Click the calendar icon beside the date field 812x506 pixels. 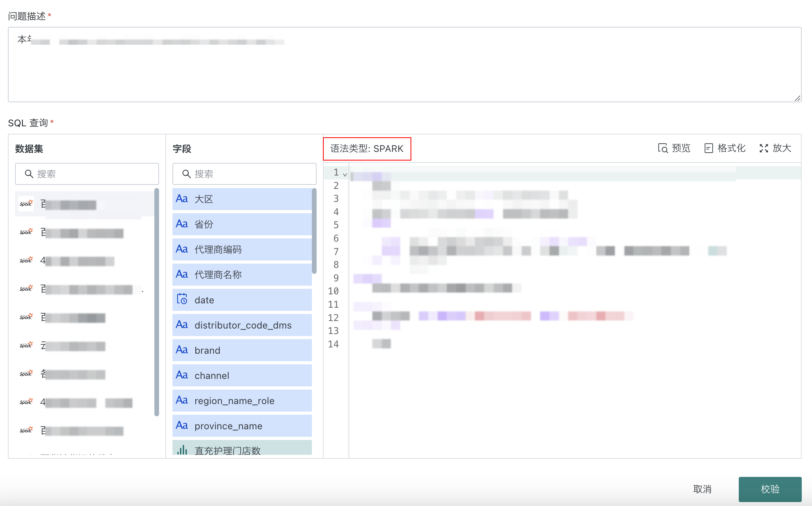click(182, 299)
